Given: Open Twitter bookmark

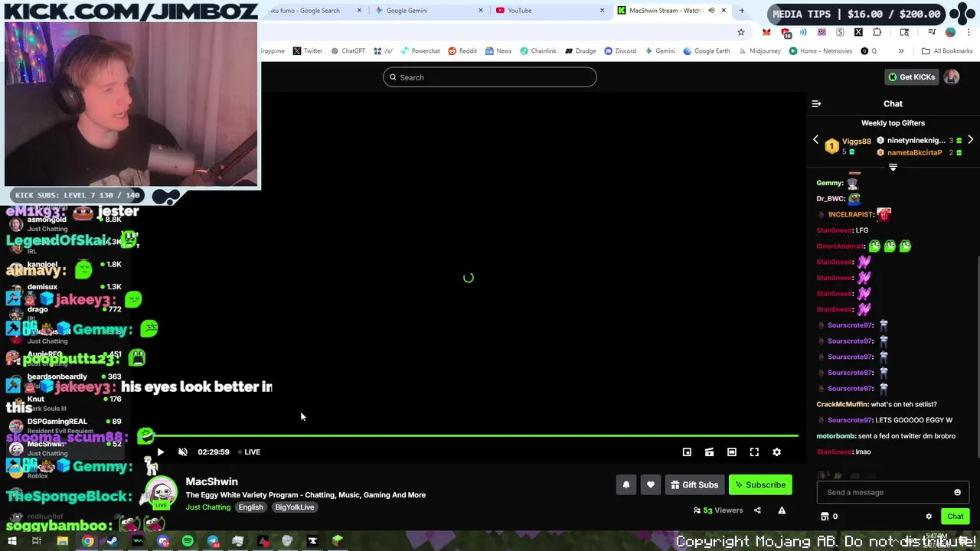Looking at the screenshot, I should coord(308,51).
